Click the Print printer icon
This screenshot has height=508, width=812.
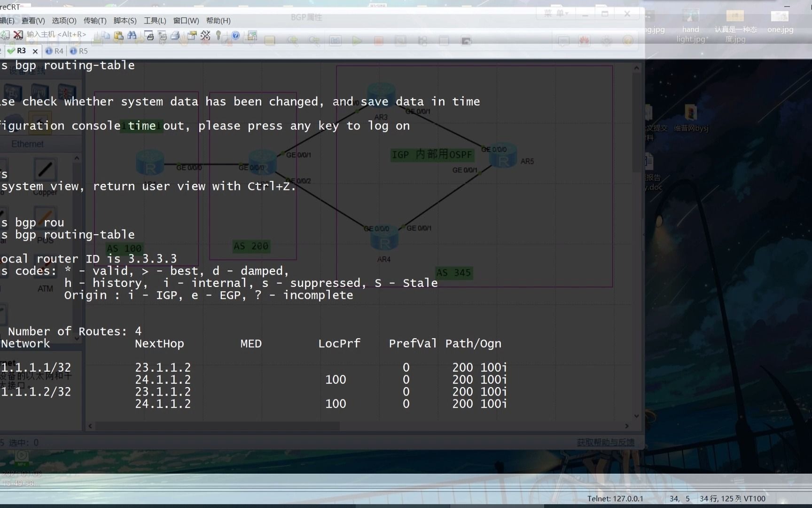point(175,35)
